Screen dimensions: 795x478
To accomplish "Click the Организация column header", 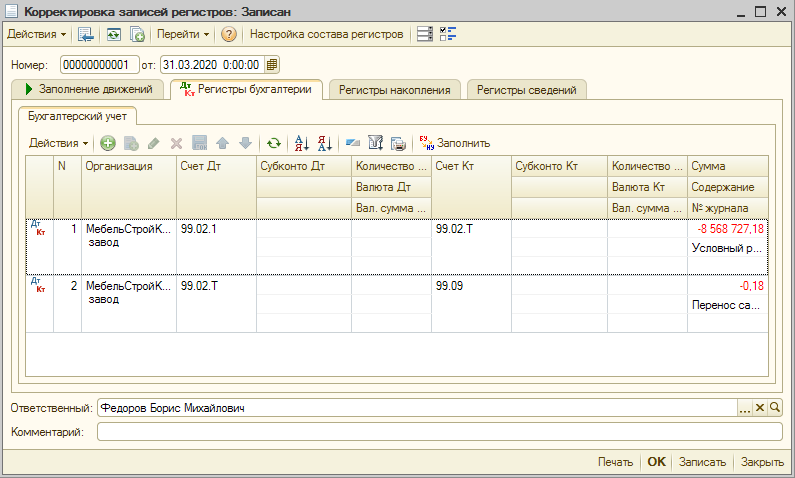I will point(129,187).
